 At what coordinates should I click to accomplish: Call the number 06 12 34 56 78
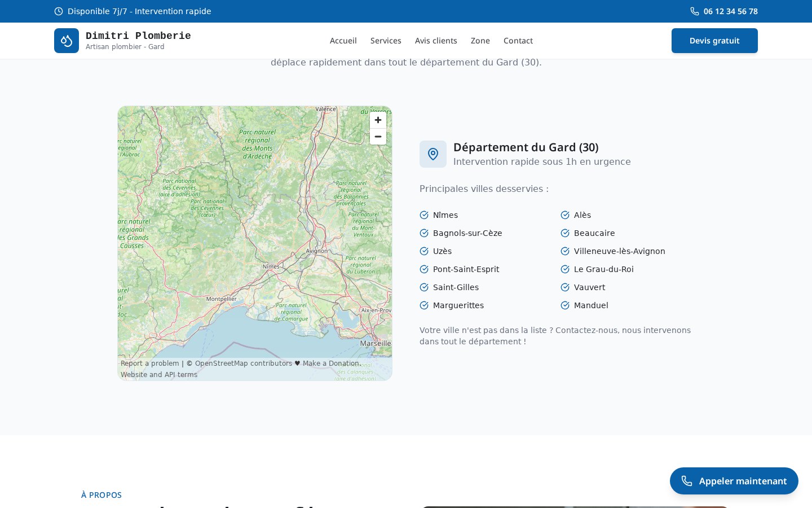point(730,11)
